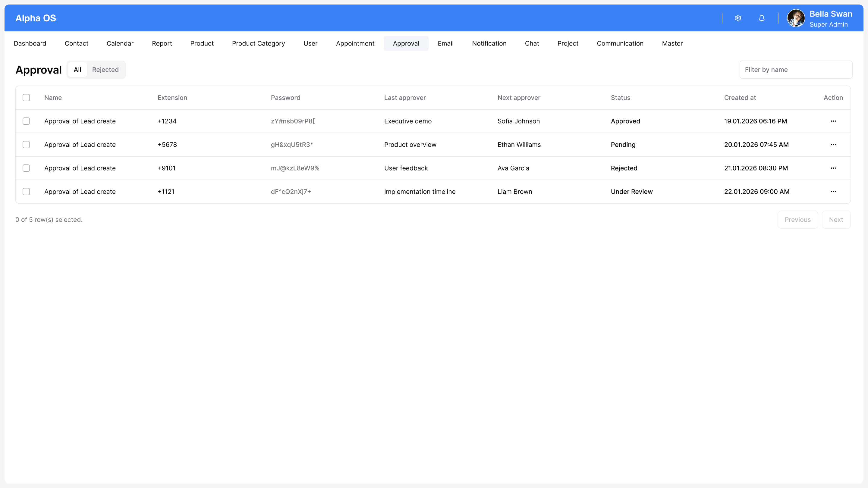Open the actions menu for the Approved row
This screenshot has width=868, height=488.
(833, 121)
